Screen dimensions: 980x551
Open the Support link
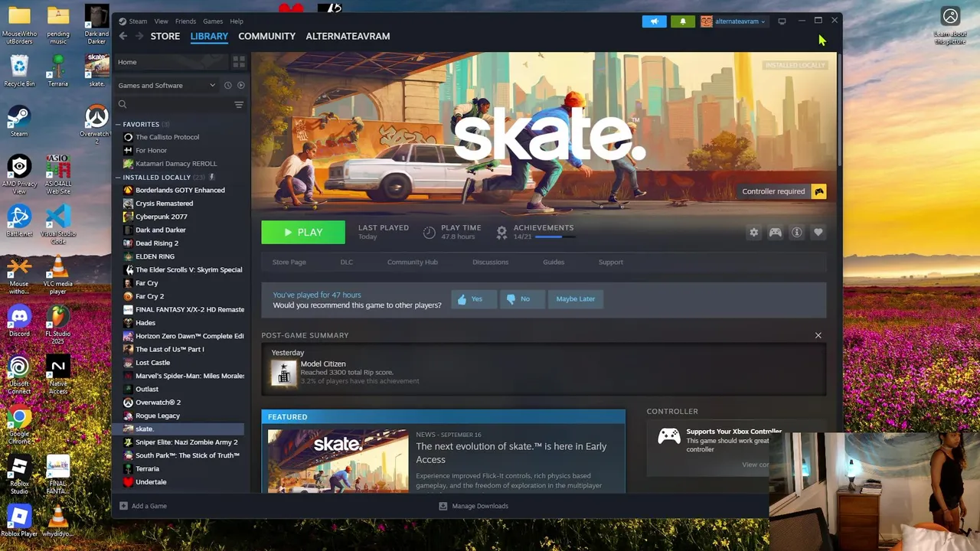click(x=610, y=262)
